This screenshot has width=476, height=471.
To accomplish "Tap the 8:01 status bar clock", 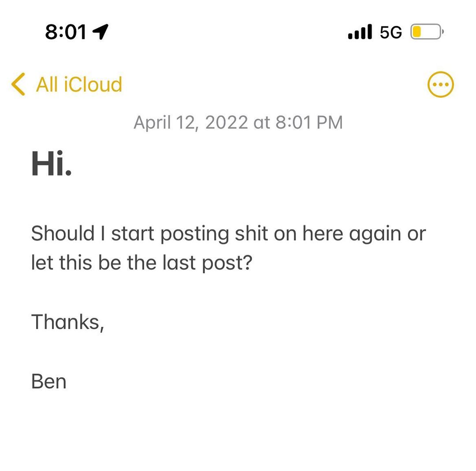I will coord(66,32).
